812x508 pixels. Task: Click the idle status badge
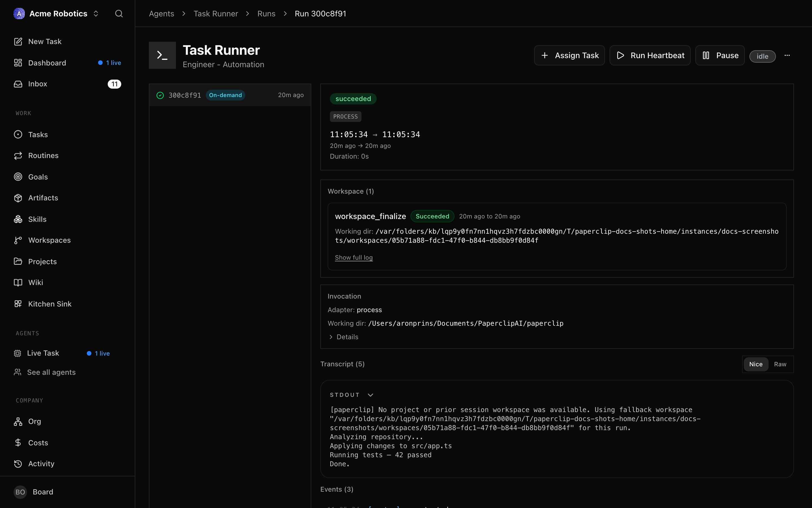point(762,56)
